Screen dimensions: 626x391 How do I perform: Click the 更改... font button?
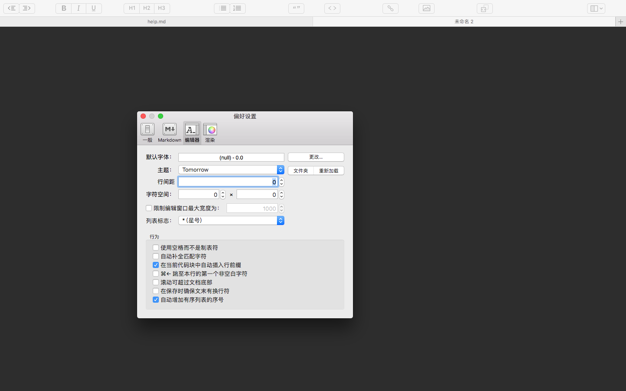point(316,157)
